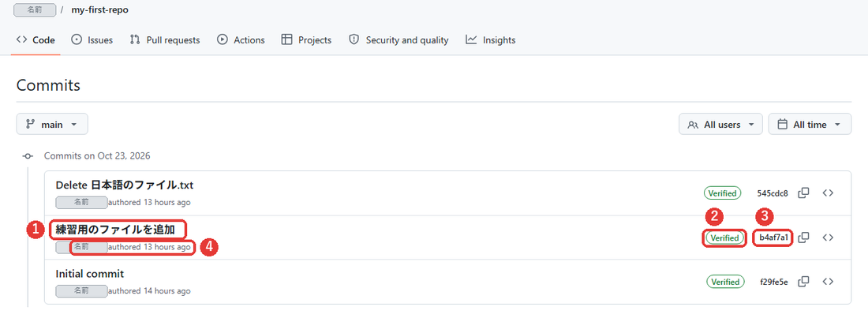The width and height of the screenshot is (868, 318).
Task: Click the Commits heading text
Action: [x=49, y=85]
